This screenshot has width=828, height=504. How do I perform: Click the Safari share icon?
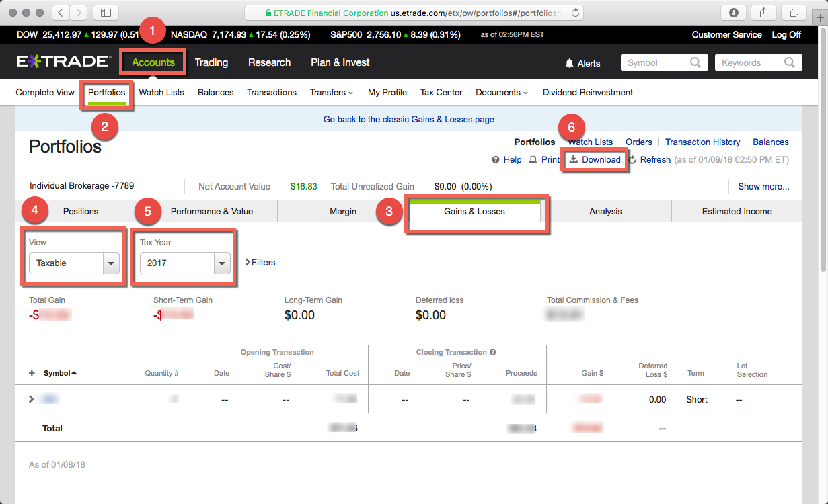tap(763, 12)
